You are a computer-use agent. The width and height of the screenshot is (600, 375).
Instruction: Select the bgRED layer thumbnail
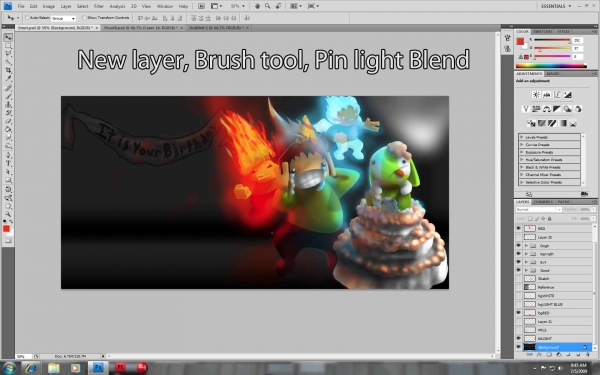530,313
